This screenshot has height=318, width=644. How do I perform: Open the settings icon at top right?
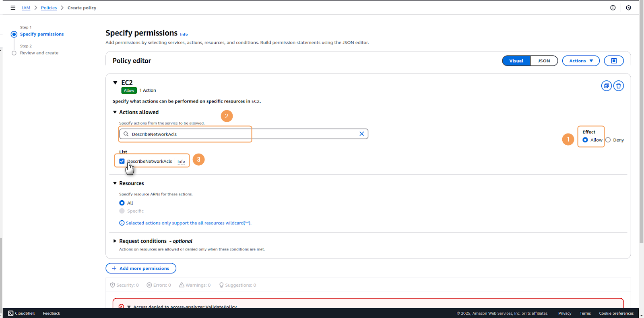628,8
